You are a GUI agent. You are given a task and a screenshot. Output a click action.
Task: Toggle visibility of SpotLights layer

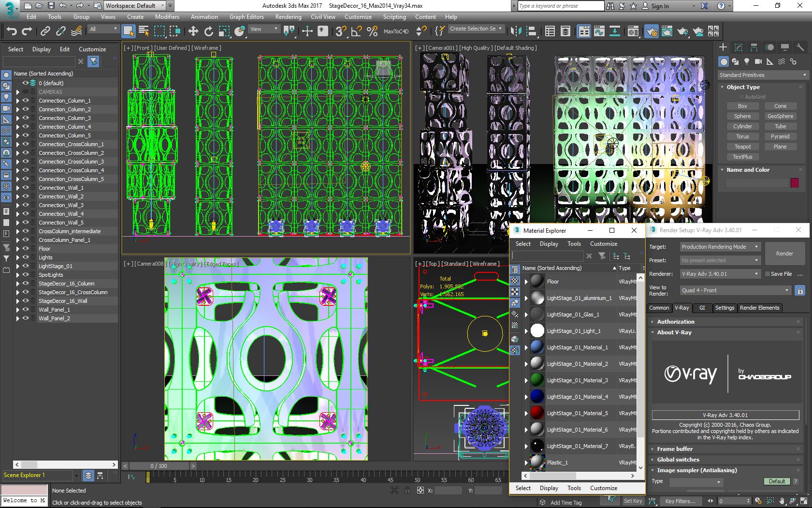26,275
